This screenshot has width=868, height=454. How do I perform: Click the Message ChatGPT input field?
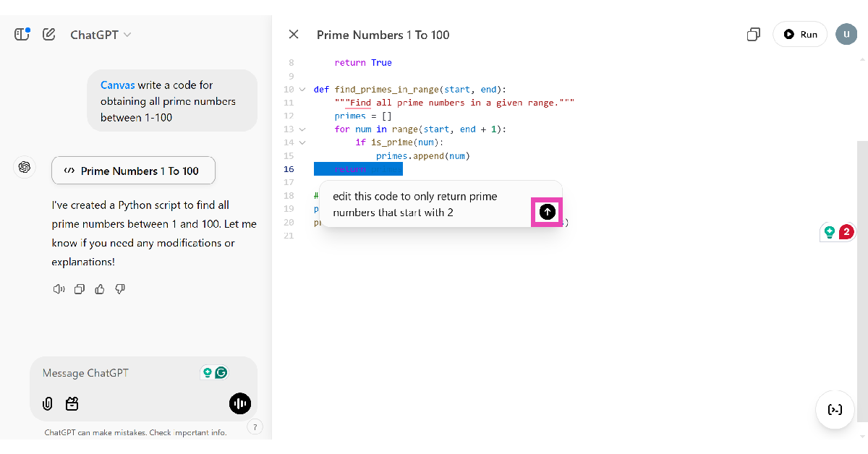click(116, 373)
